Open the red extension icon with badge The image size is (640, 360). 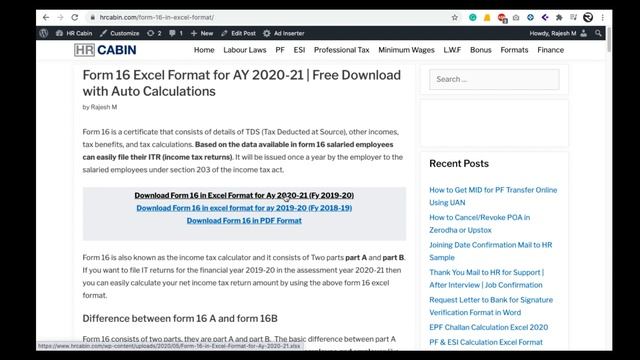click(x=502, y=18)
